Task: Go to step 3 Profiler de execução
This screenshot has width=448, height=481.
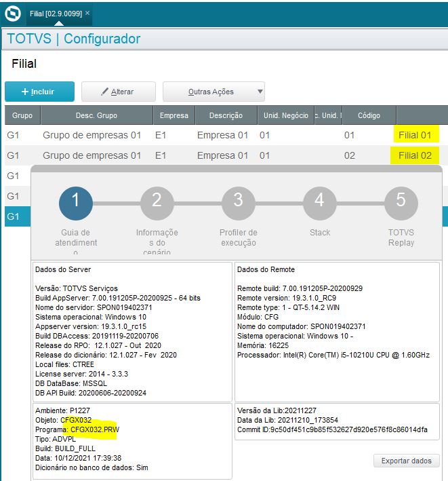Action: [x=239, y=204]
